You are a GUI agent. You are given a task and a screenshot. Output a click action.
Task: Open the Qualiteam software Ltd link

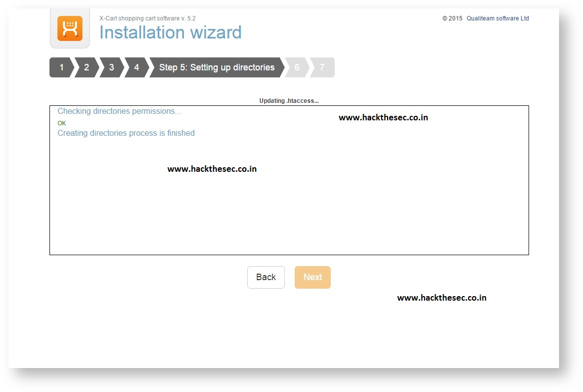click(498, 18)
